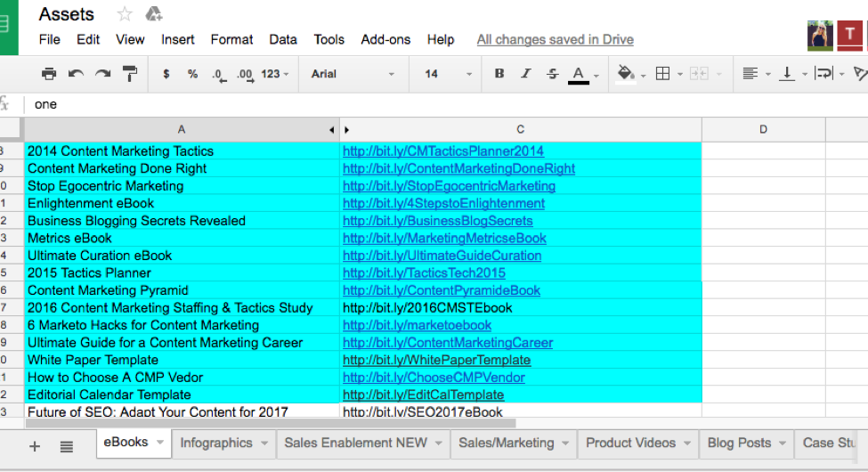Toggle italic formatting
Viewport: 868px width, 472px height.
click(x=526, y=74)
